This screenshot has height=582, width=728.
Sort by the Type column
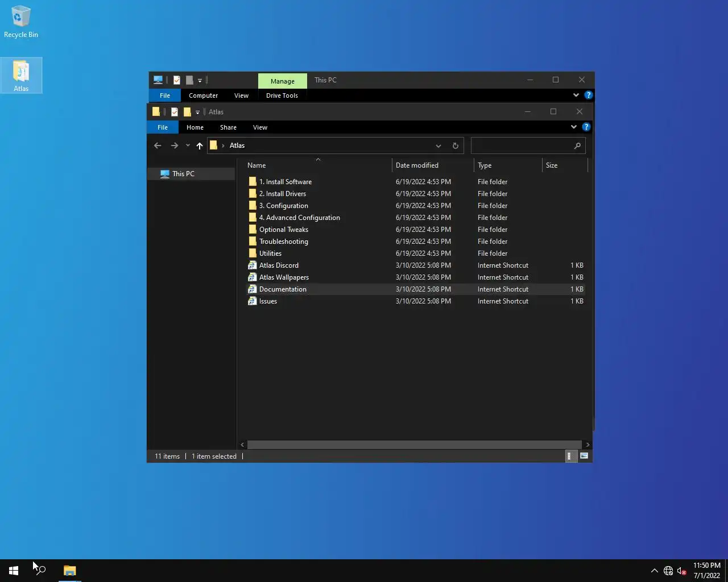click(x=508, y=165)
